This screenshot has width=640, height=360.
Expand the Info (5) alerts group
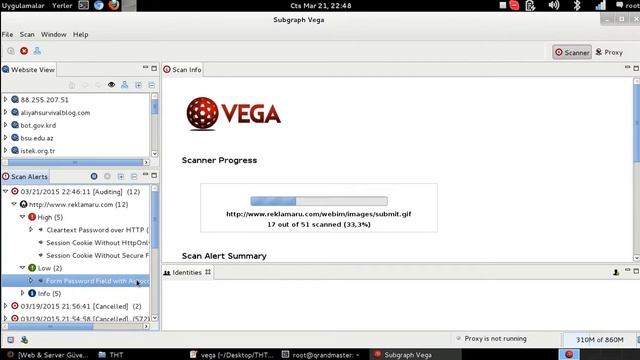point(22,293)
